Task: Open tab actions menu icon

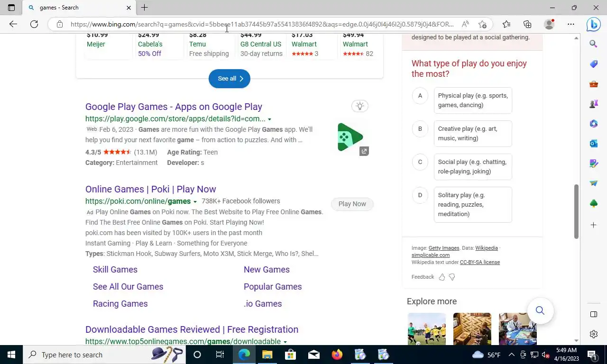Action: 11,8
